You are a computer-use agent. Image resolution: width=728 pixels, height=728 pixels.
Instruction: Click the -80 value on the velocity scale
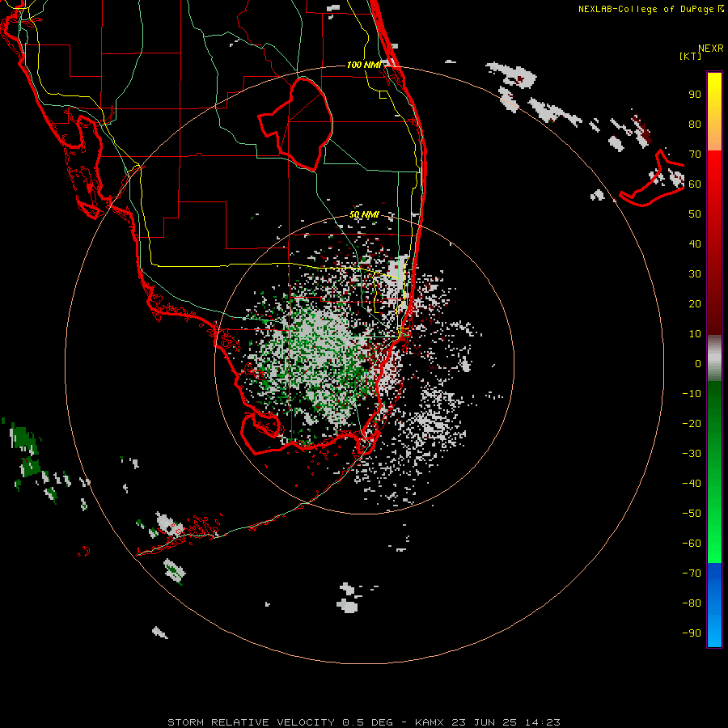(x=692, y=603)
